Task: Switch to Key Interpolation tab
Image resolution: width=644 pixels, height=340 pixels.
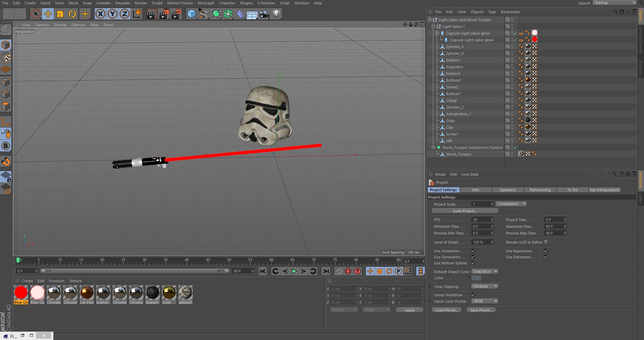Action: coord(604,190)
